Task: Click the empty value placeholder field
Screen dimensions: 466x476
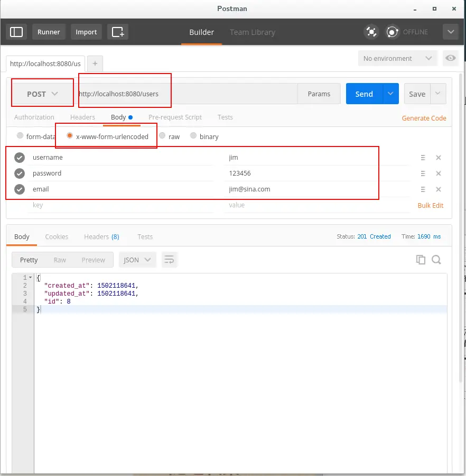Action: point(317,205)
